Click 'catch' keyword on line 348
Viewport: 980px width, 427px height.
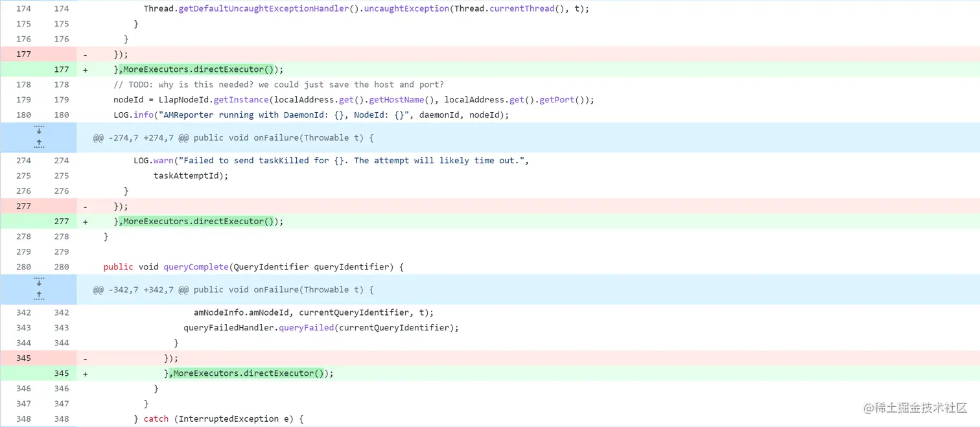tap(156, 419)
